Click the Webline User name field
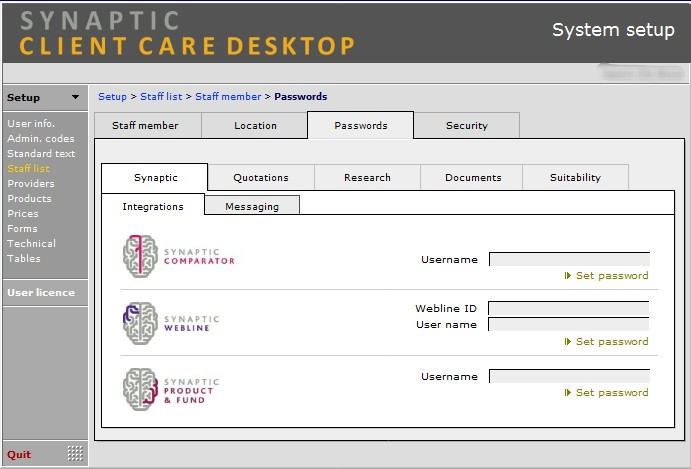The height and width of the screenshot is (469, 691). click(568, 324)
